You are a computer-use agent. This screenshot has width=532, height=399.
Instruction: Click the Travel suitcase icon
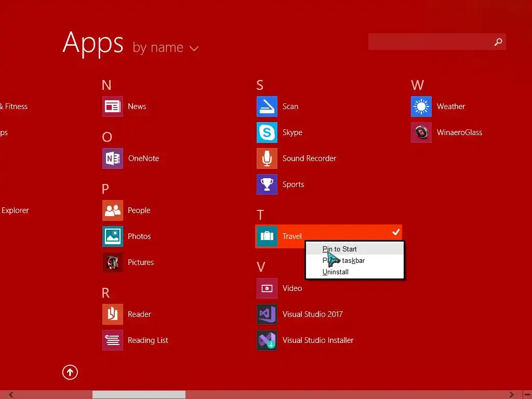pos(267,236)
